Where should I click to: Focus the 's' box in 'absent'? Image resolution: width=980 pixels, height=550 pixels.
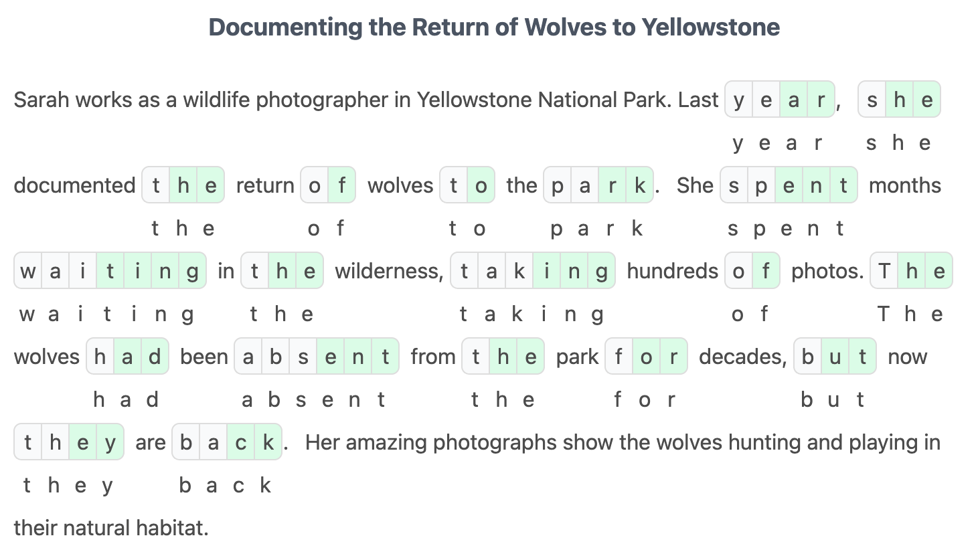[x=303, y=357]
